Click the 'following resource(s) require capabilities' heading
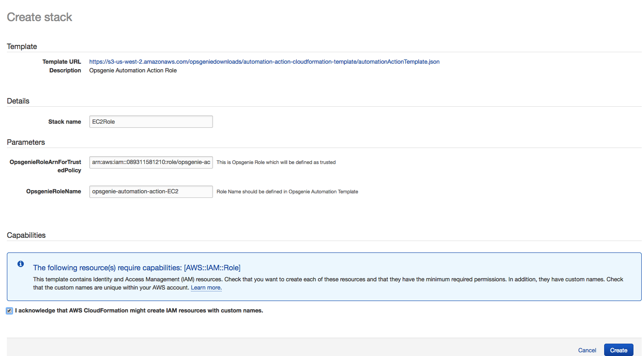The width and height of the screenshot is (644, 356). pyautogui.click(x=136, y=268)
